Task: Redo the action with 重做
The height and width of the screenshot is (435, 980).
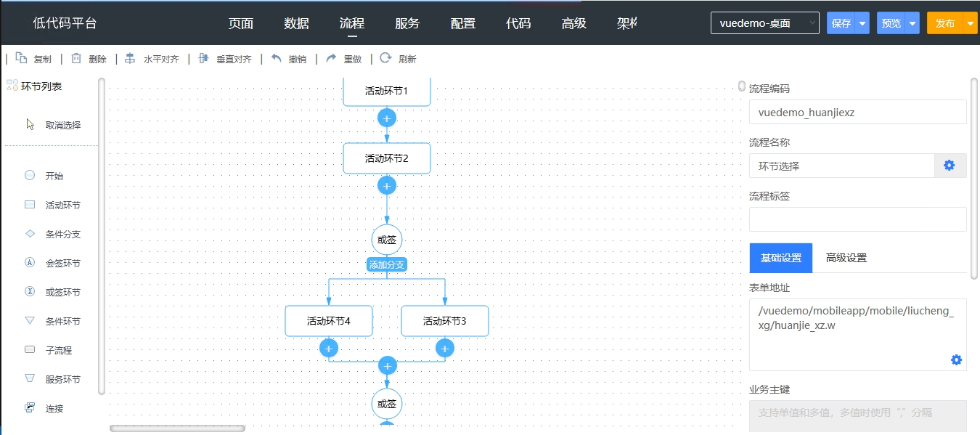Action: 331,59
